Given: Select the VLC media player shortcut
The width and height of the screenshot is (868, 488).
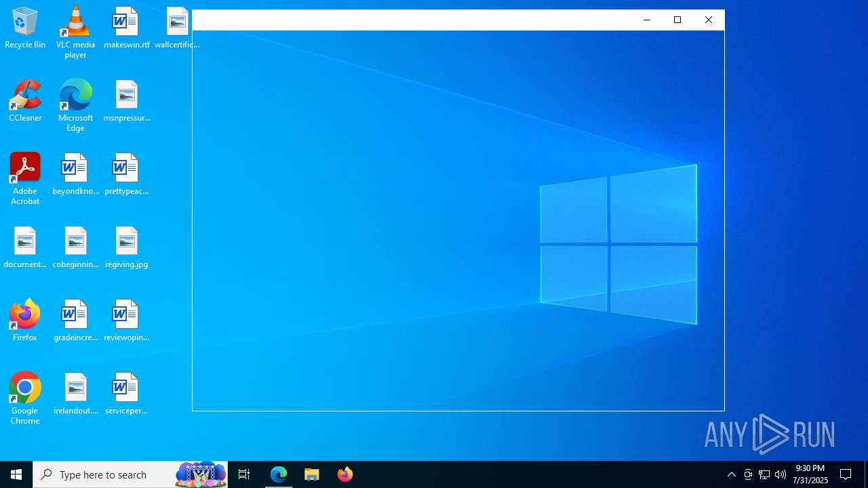Looking at the screenshot, I should [75, 33].
